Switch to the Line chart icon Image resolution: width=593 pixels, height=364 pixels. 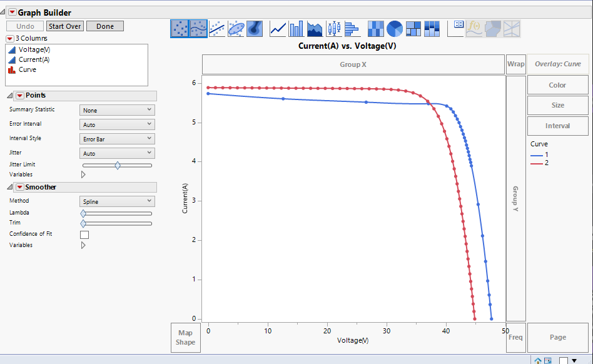[x=278, y=29]
